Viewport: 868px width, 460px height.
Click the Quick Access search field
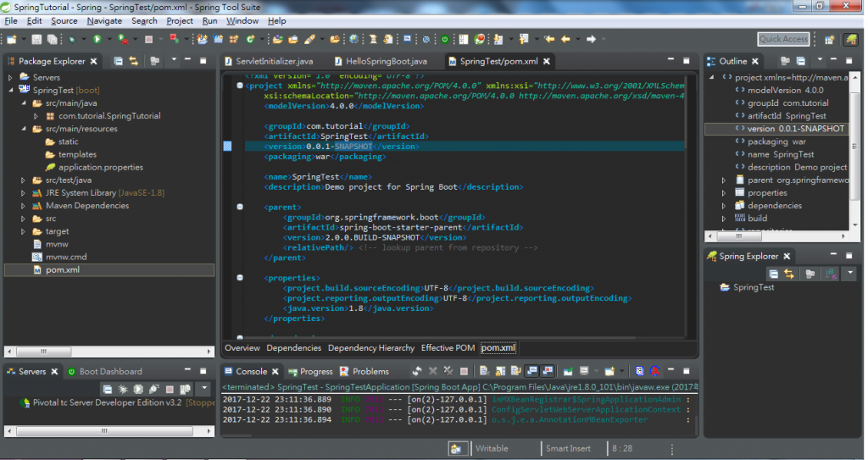783,39
